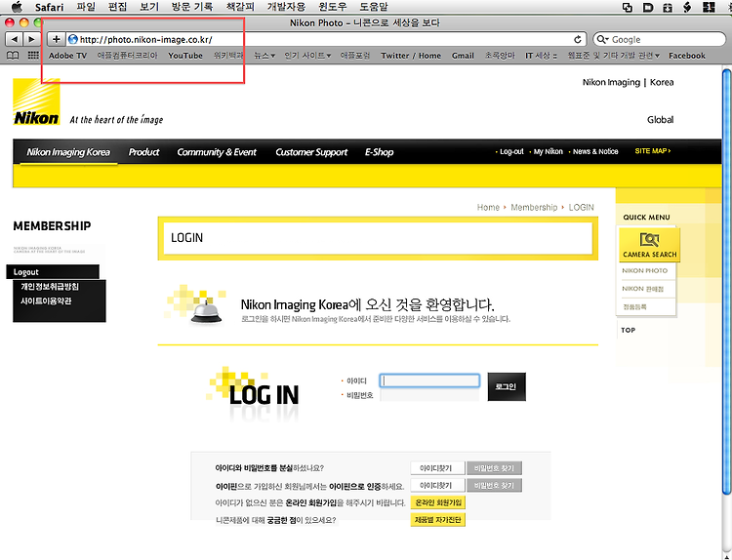
Task: Click 비밀번호 찾기 beside the lost-password line
Action: (494, 468)
